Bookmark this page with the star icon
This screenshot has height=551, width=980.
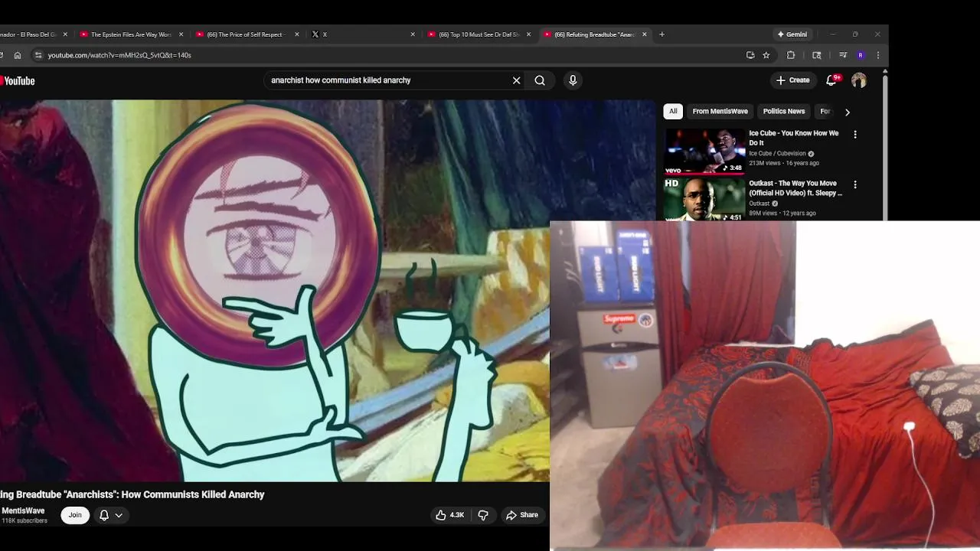766,55
